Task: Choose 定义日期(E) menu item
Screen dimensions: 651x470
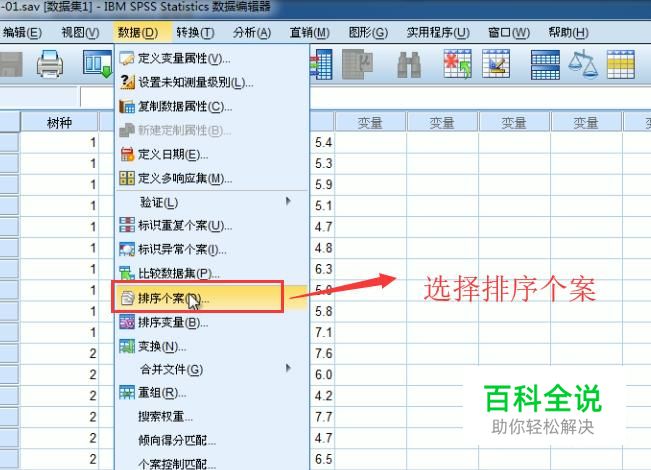Action: click(x=212, y=154)
